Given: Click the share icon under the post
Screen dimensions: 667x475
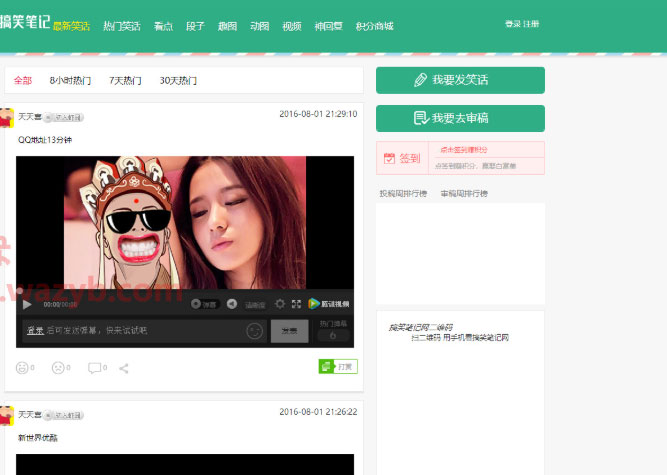Looking at the screenshot, I should click(124, 368).
